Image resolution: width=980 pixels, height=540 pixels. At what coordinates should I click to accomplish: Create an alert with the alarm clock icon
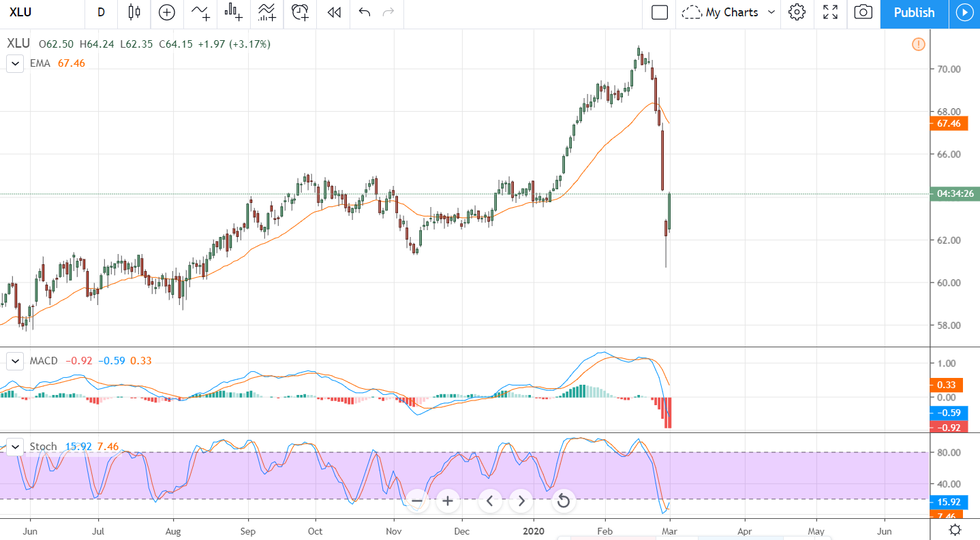pyautogui.click(x=299, y=12)
